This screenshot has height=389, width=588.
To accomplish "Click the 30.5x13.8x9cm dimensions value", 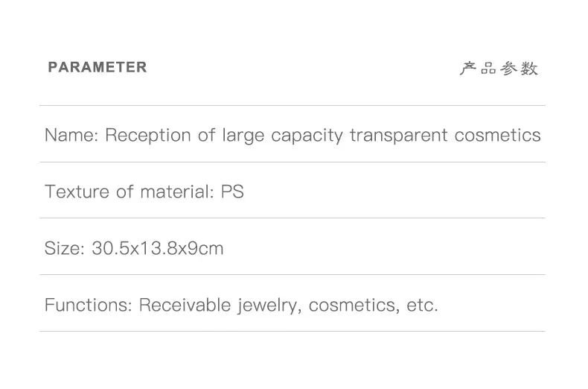I will 157,248.
